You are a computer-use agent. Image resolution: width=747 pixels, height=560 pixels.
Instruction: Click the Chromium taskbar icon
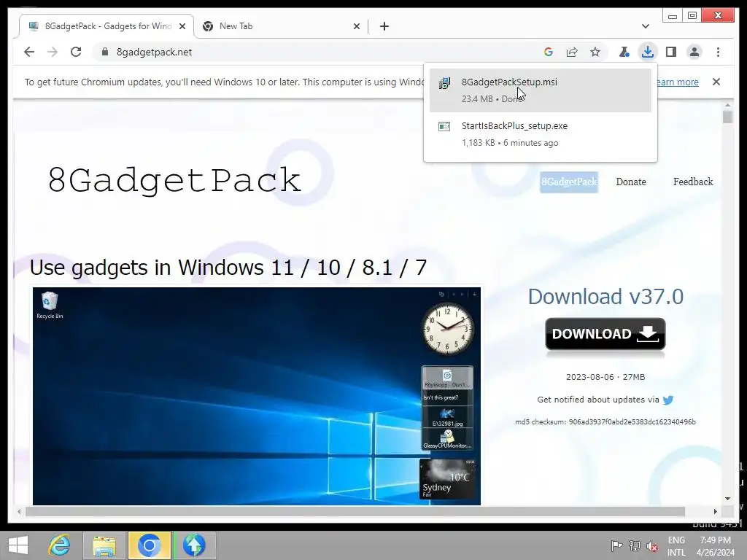[149, 545]
